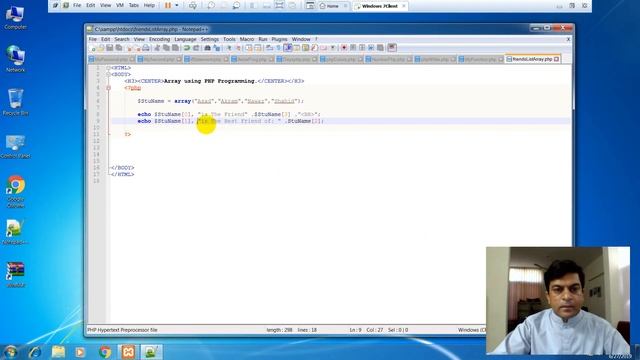Open the Window menu

click(301, 39)
